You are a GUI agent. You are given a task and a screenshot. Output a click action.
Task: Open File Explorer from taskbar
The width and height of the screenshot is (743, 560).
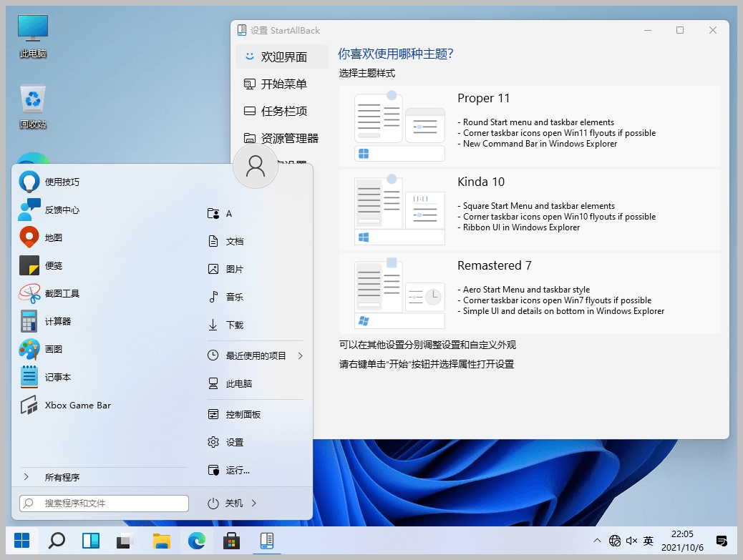[162, 540]
